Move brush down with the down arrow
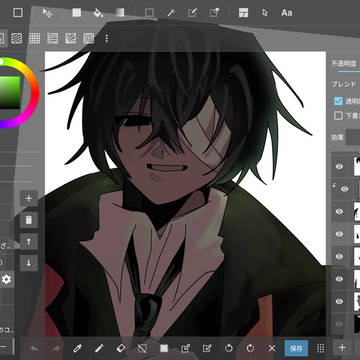360x360 pixels. point(29,263)
